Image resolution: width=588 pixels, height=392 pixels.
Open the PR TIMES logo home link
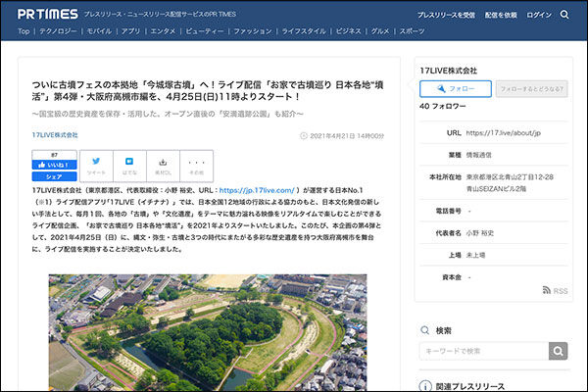(x=48, y=15)
